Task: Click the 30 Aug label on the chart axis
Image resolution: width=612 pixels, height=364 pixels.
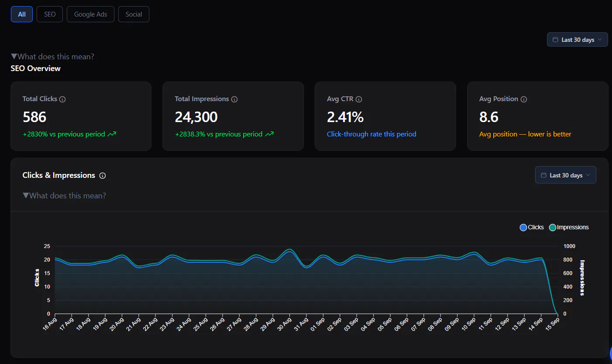Action: coord(283,325)
